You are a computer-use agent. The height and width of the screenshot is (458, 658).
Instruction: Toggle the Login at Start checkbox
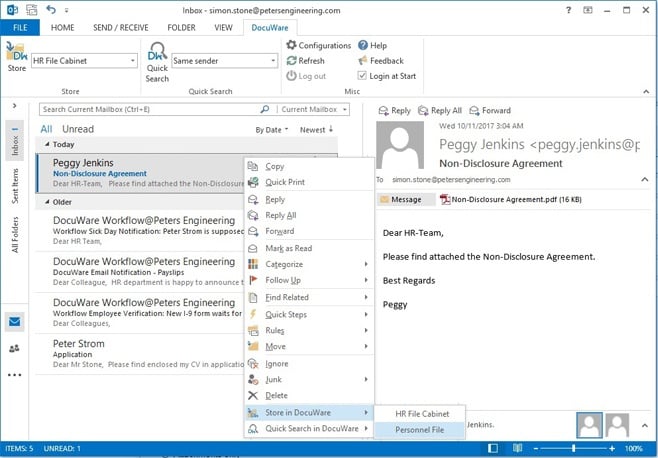click(x=363, y=76)
